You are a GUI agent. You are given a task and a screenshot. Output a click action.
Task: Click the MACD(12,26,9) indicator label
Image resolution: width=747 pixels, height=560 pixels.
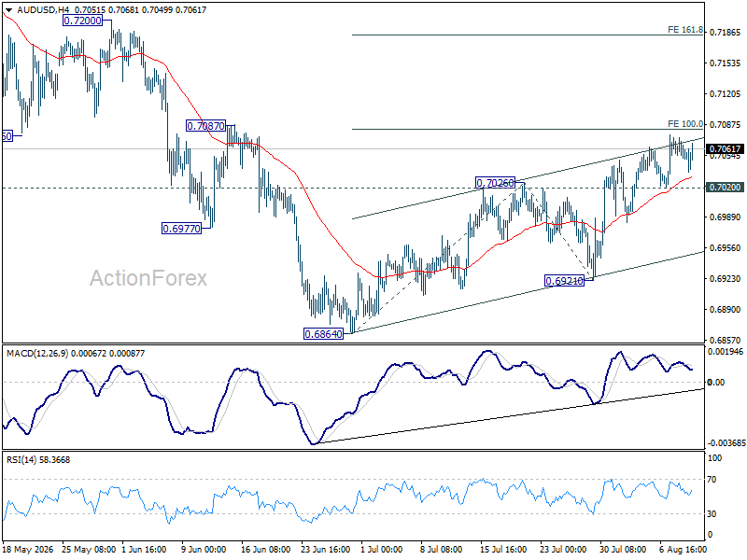pyautogui.click(x=37, y=354)
